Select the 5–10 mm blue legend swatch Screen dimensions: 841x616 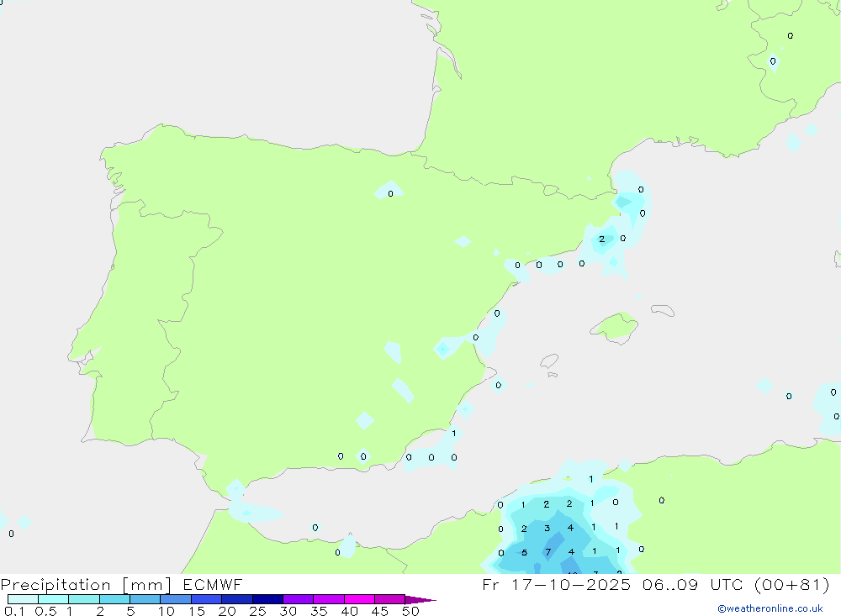pos(145,599)
